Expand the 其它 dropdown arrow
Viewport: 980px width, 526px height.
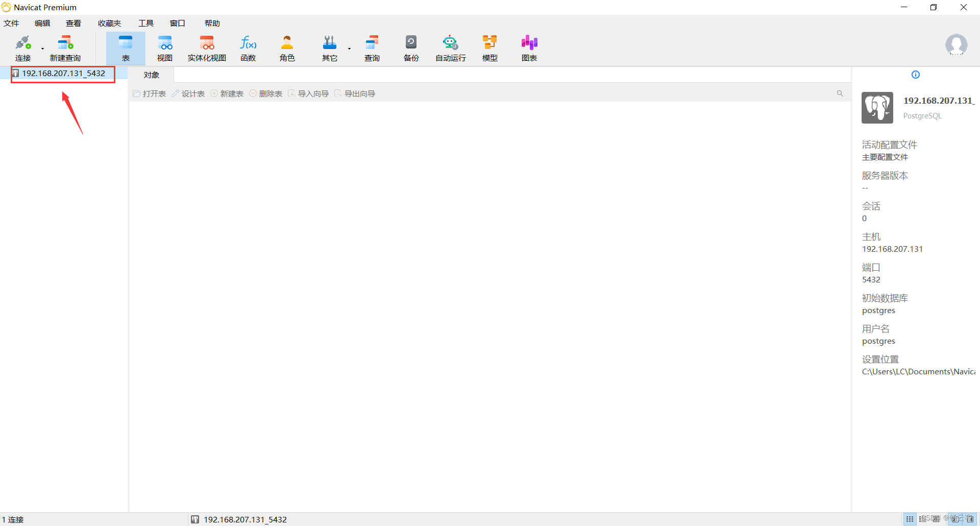point(350,49)
